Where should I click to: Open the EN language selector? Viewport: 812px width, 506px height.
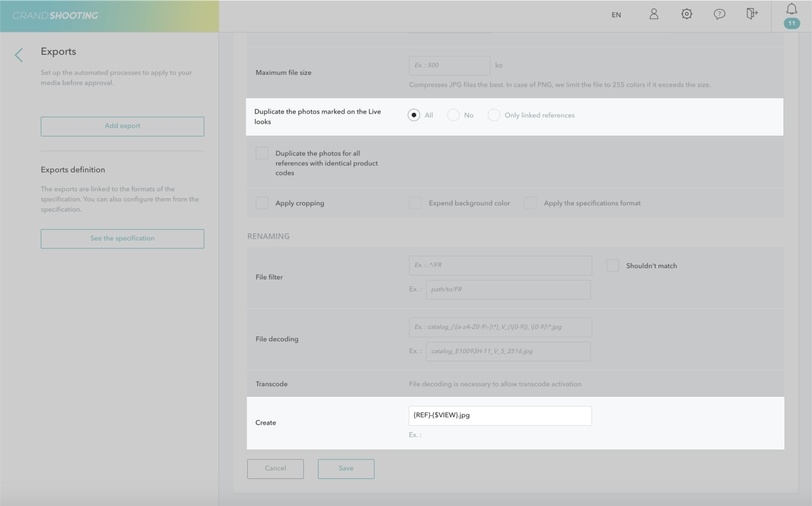point(616,15)
